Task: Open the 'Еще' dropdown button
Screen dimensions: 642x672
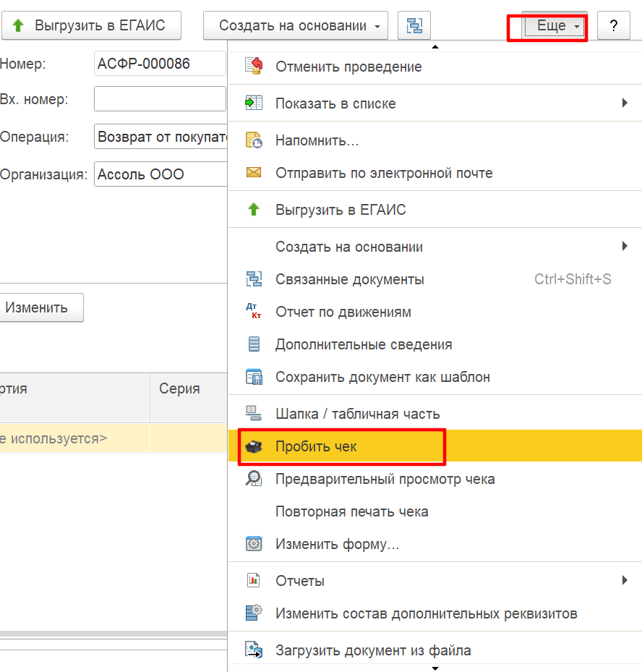Action: tap(555, 26)
